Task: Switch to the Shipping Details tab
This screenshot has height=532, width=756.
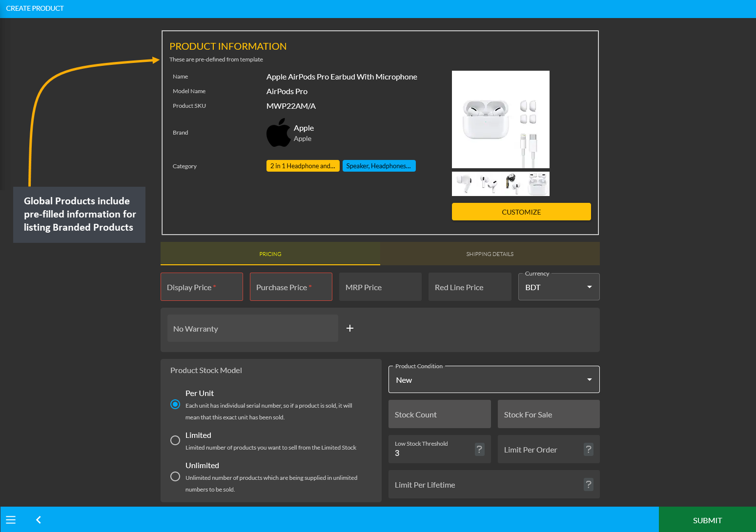Action: (490, 254)
